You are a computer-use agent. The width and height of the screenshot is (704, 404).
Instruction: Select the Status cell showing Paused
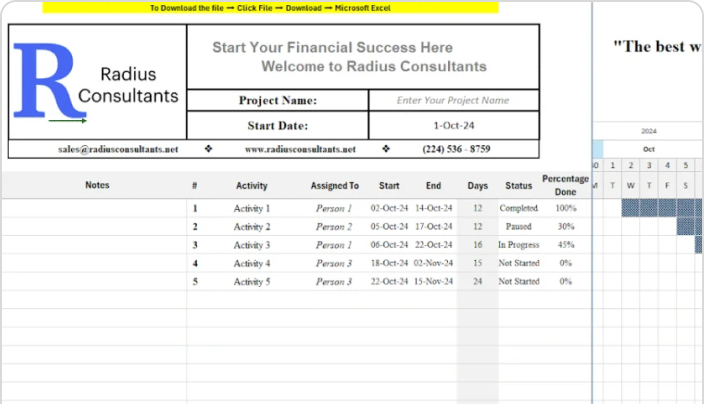click(x=519, y=226)
